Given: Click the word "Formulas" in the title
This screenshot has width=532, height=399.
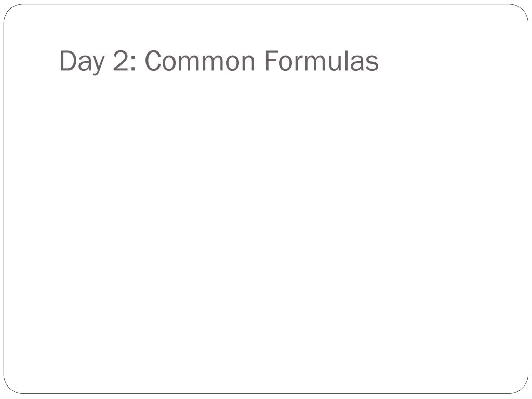Looking at the screenshot, I should [x=321, y=60].
